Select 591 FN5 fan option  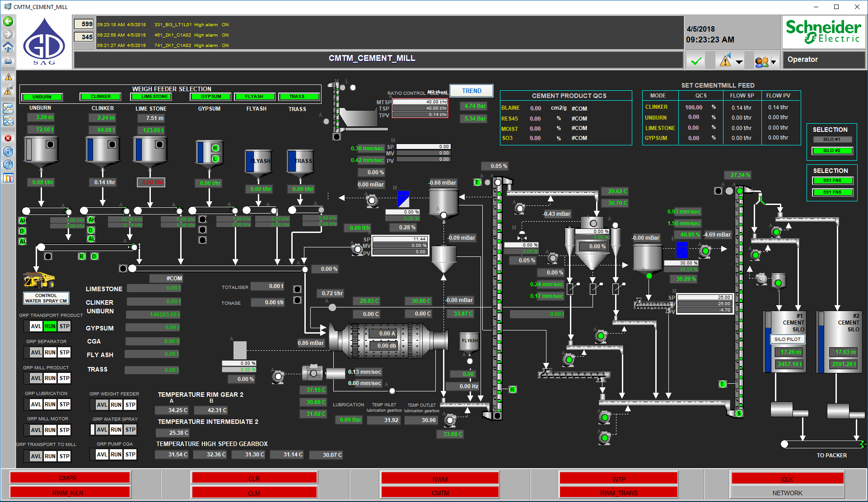tap(832, 192)
